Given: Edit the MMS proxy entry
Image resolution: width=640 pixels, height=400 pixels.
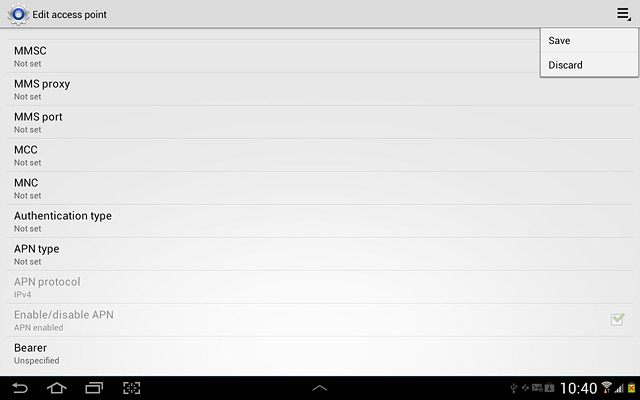Looking at the screenshot, I should click(320, 89).
